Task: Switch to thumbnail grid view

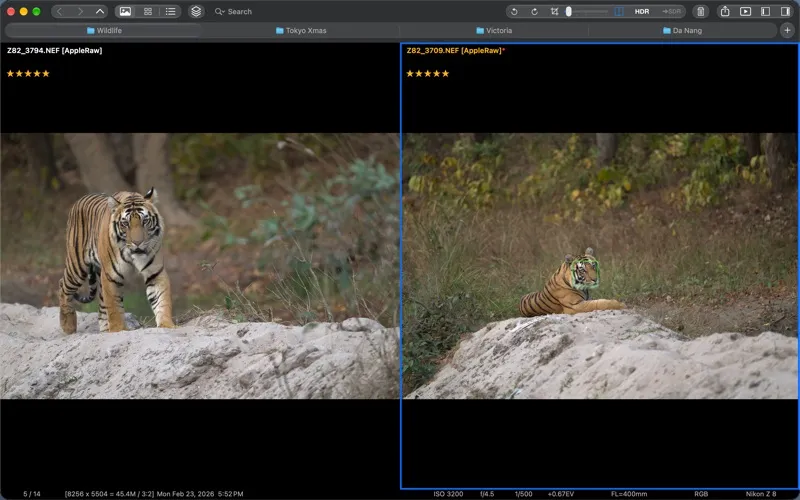Action: pos(148,11)
